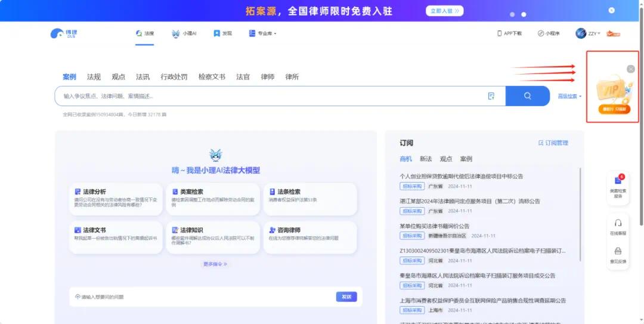
Task: Click the 得理 DLS logo
Action: (x=64, y=33)
